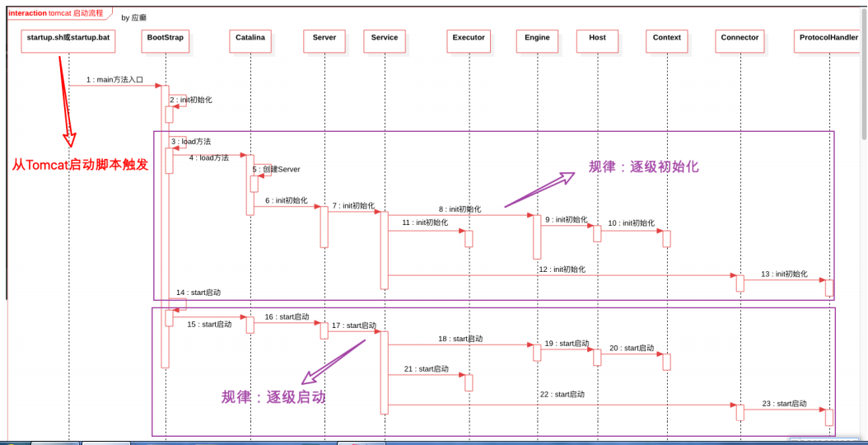Click message label '7 : init初始化'
This screenshot has height=445, width=868.
point(354,205)
